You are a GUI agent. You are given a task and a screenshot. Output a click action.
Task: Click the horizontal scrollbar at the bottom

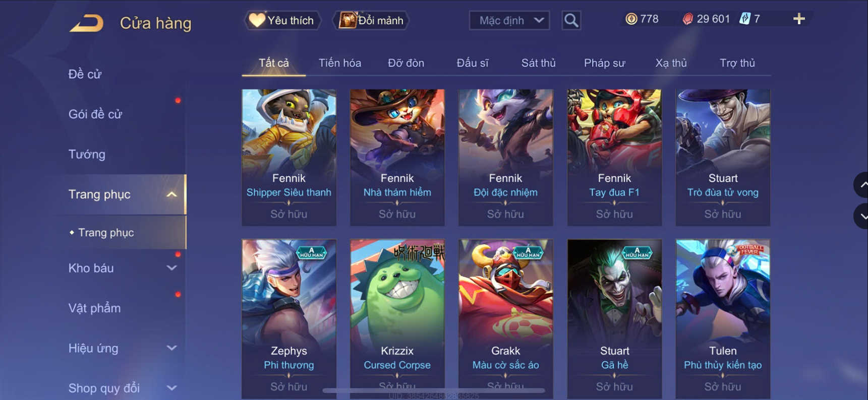click(434, 390)
